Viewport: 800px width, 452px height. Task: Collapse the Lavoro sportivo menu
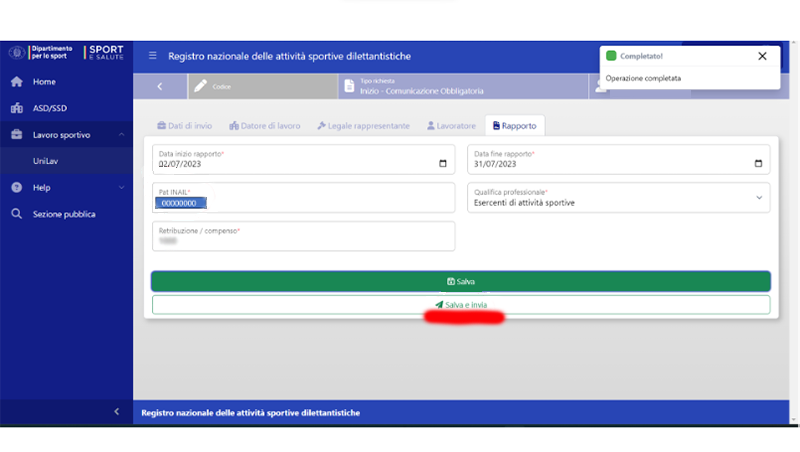tap(121, 134)
